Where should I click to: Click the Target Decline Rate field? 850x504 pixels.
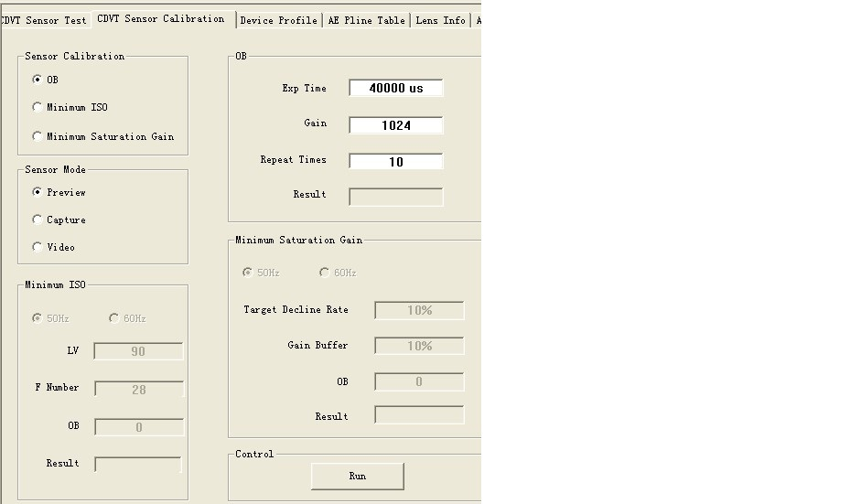419,310
